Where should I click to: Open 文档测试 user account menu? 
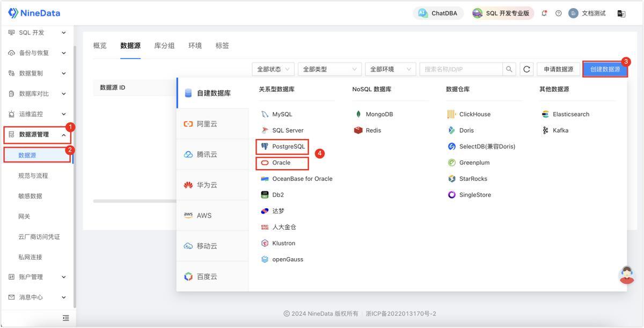point(587,13)
